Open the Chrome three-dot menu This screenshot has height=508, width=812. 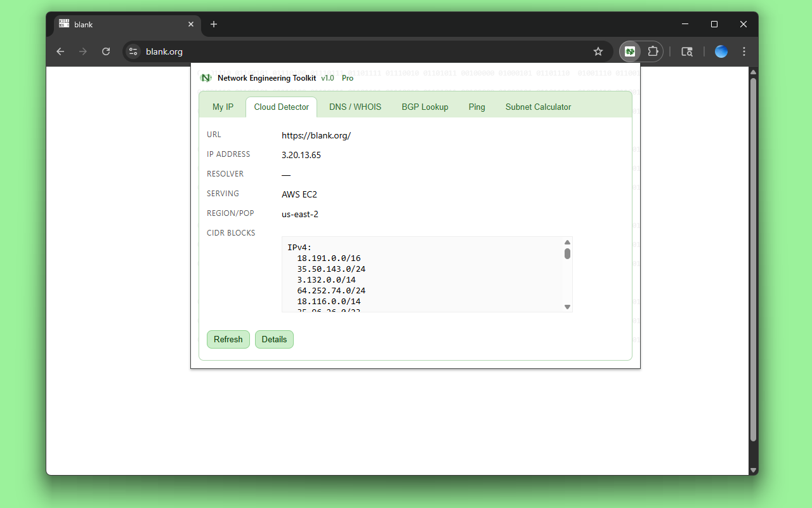744,51
